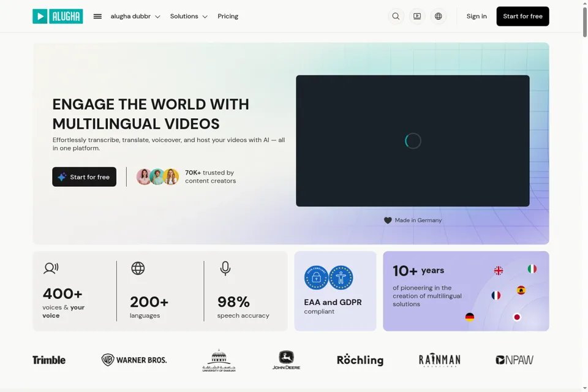Click the '200+' languages statistic

click(x=149, y=302)
